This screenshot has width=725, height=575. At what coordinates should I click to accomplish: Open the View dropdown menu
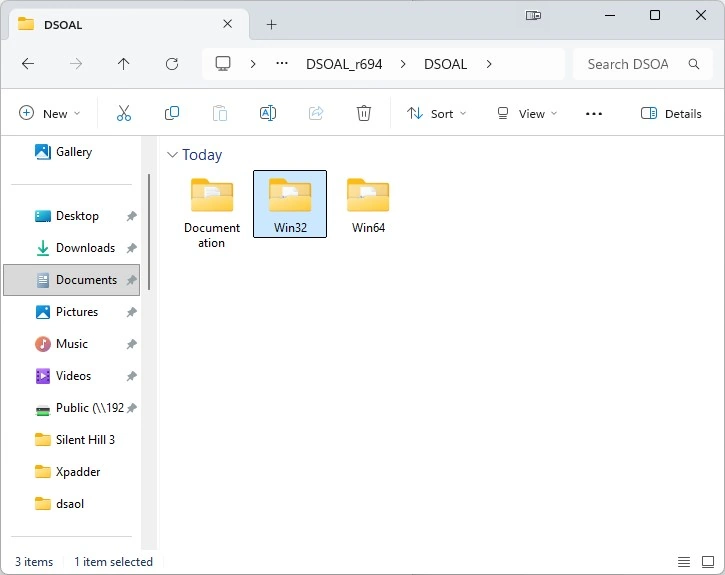(x=527, y=113)
